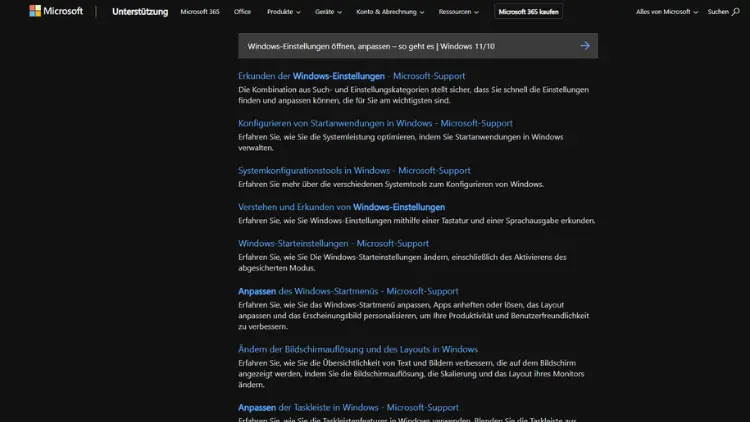Open Verstehen und Erkunden von Windows-Einstellungen
Screen dimensions: 750x422
(342, 207)
